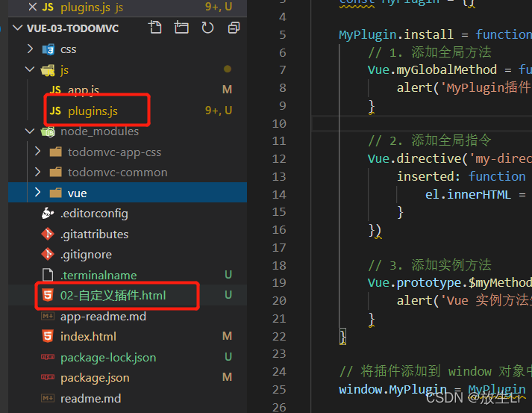Click the JS icon in the open editors row
The image size is (532, 413).
coord(48,7)
